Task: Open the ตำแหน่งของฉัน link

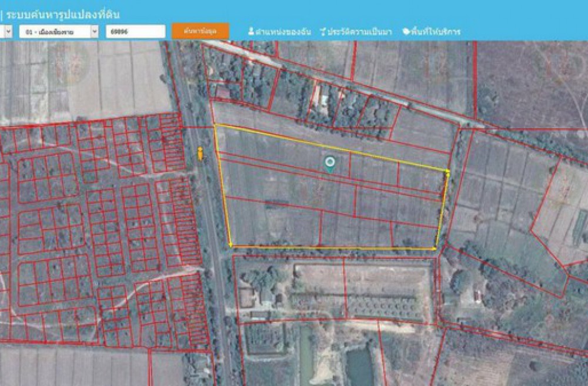Action: pyautogui.click(x=283, y=32)
